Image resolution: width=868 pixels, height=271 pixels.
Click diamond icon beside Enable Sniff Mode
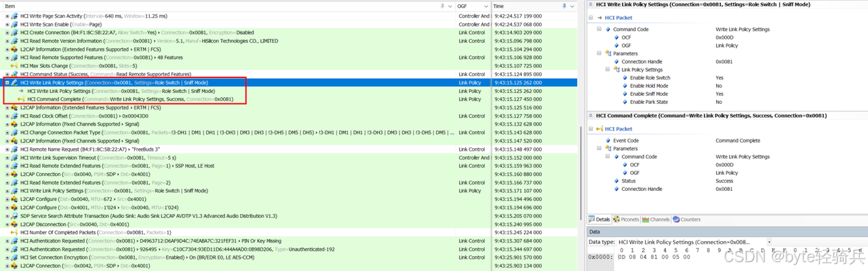[x=625, y=94]
